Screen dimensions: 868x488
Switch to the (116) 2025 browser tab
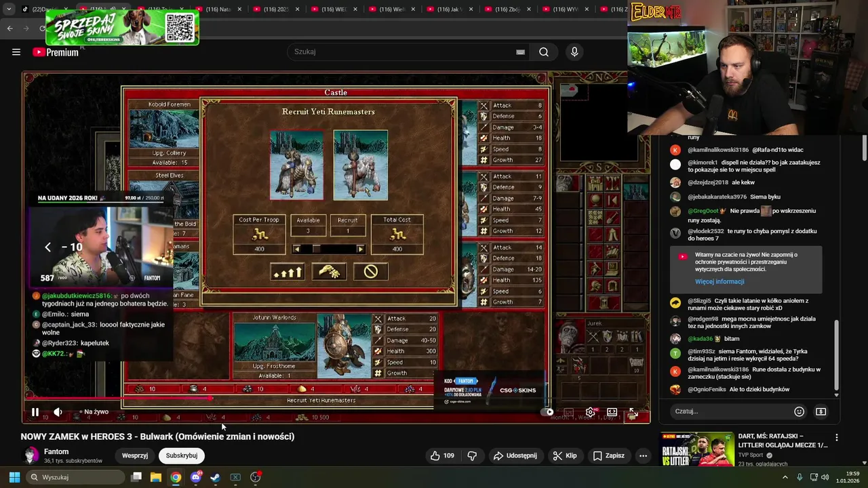(x=275, y=9)
